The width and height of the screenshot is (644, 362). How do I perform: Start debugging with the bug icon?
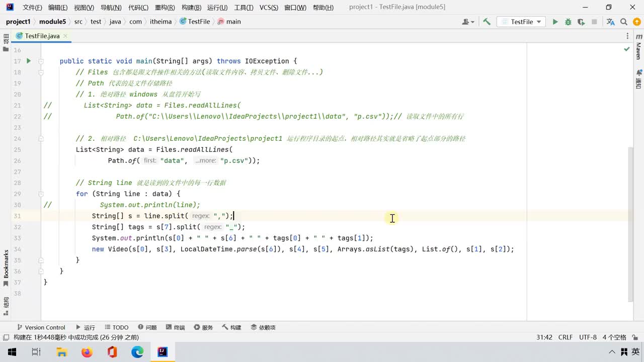pos(568,22)
